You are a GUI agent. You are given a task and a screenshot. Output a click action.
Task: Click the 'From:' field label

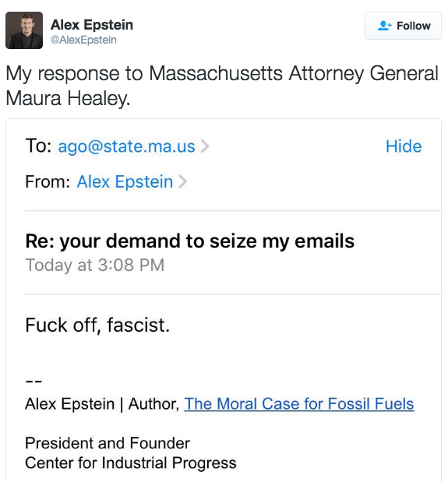click(x=48, y=181)
